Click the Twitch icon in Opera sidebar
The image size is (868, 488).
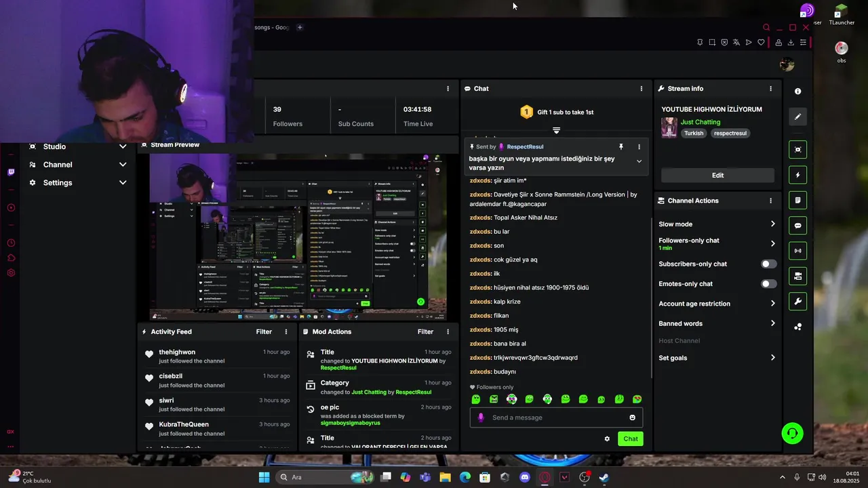(11, 173)
